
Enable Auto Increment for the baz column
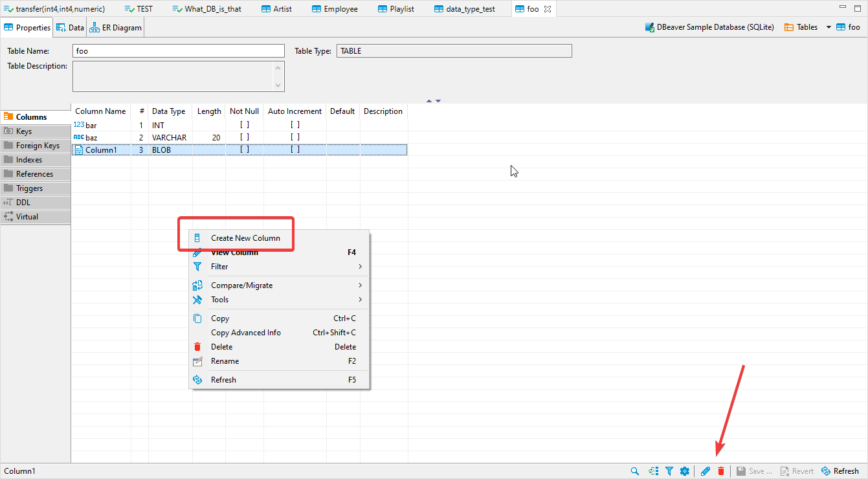coord(295,137)
